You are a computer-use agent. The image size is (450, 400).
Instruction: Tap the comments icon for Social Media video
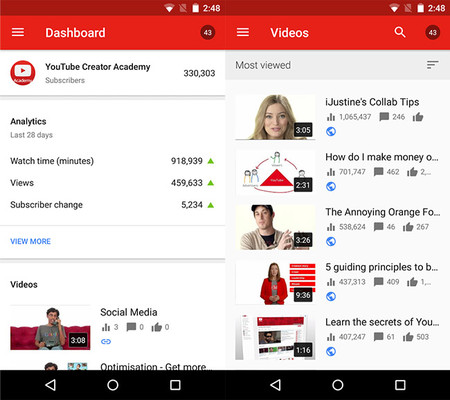point(131,327)
